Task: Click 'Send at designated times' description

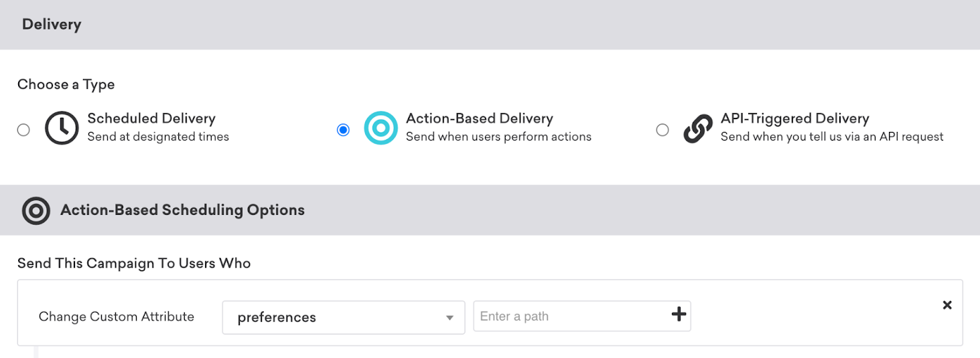Action: [x=158, y=137]
